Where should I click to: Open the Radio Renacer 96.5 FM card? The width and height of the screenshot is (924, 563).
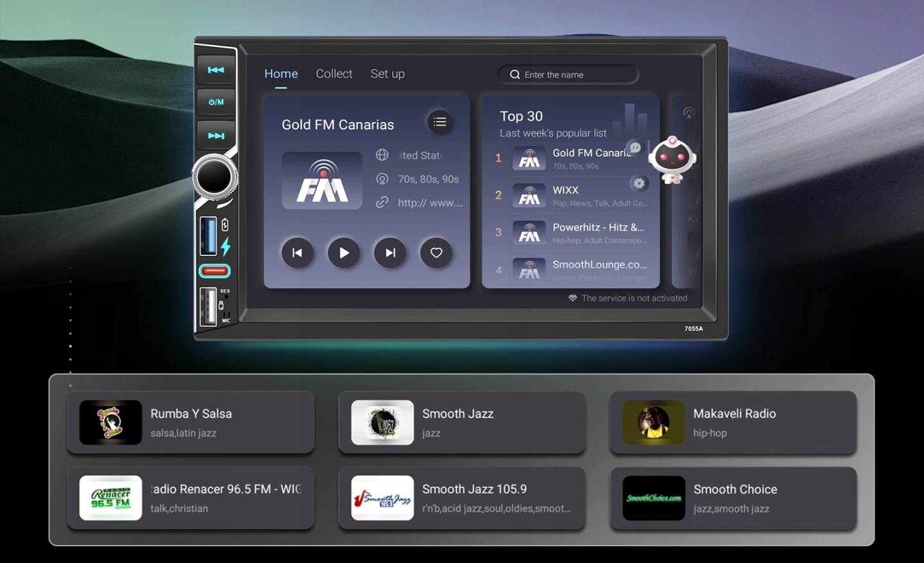(x=191, y=498)
